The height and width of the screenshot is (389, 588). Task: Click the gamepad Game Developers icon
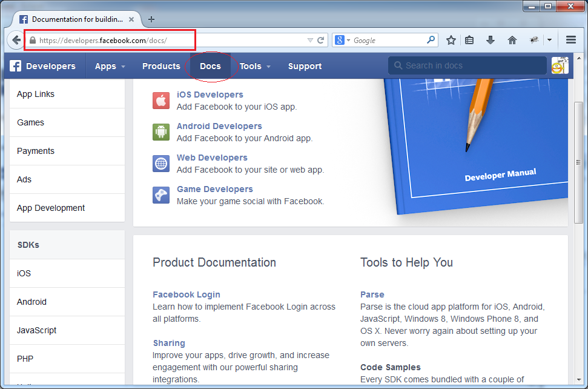(x=161, y=195)
